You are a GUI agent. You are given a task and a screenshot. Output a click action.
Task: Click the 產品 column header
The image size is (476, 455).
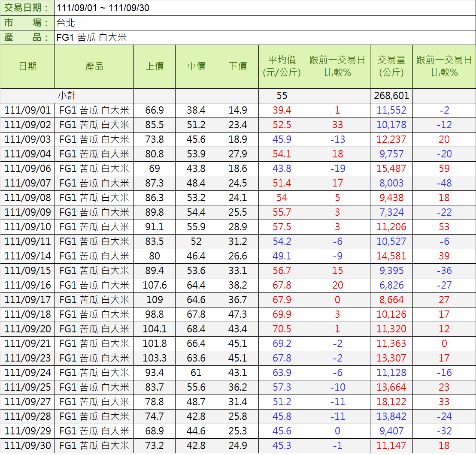pyautogui.click(x=94, y=66)
